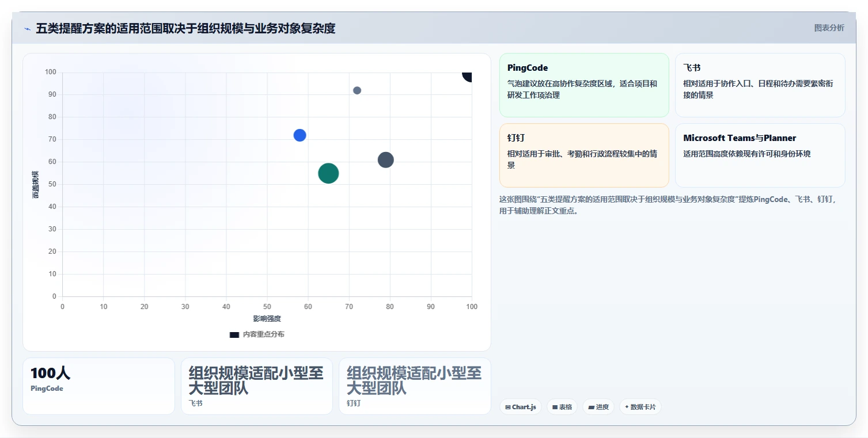
Task: Click the 覆盖规模 y-axis label
Action: click(35, 185)
